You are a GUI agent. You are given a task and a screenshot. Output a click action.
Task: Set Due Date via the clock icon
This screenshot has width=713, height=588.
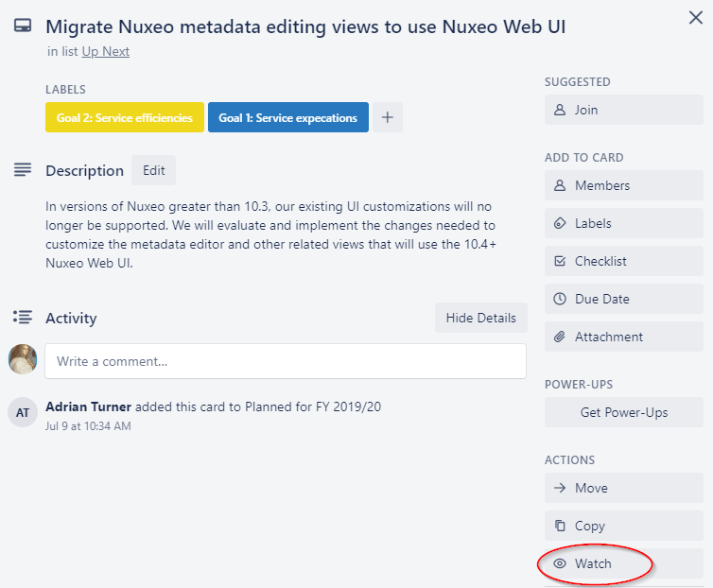point(560,299)
